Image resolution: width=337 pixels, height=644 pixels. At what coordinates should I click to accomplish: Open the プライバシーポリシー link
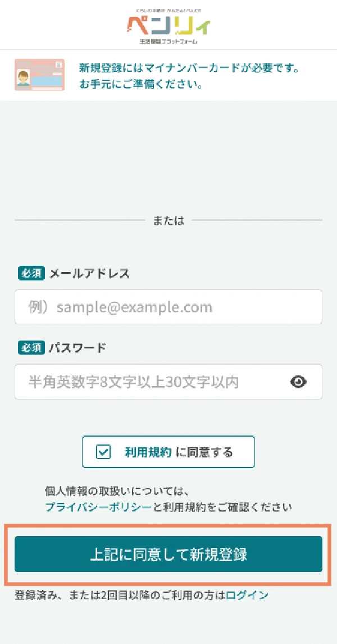pyautogui.click(x=98, y=507)
